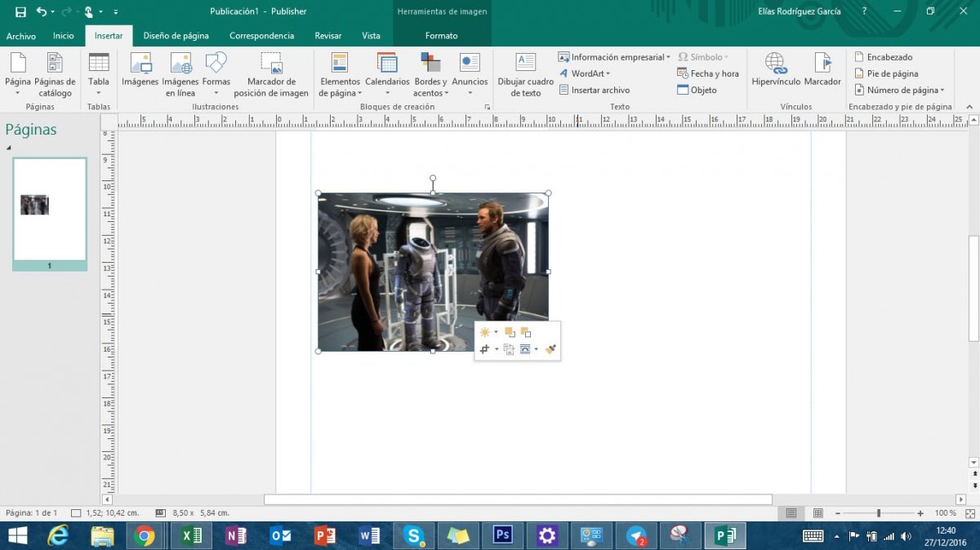Open the undo history dropdown arrow
Viewport: 980px width, 550px height.
click(x=53, y=12)
